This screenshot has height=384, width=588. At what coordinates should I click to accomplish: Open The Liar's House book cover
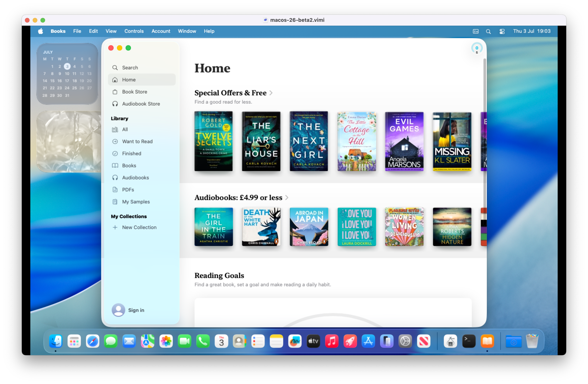pyautogui.click(x=261, y=141)
